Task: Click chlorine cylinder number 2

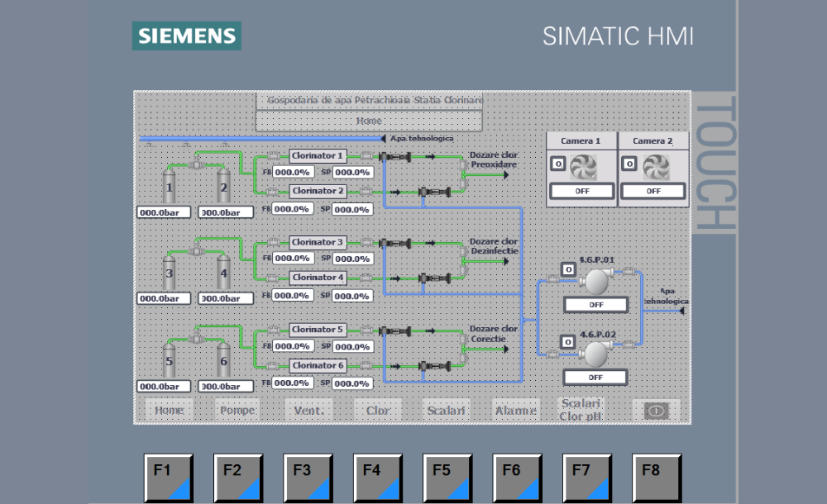Action: pos(223,185)
